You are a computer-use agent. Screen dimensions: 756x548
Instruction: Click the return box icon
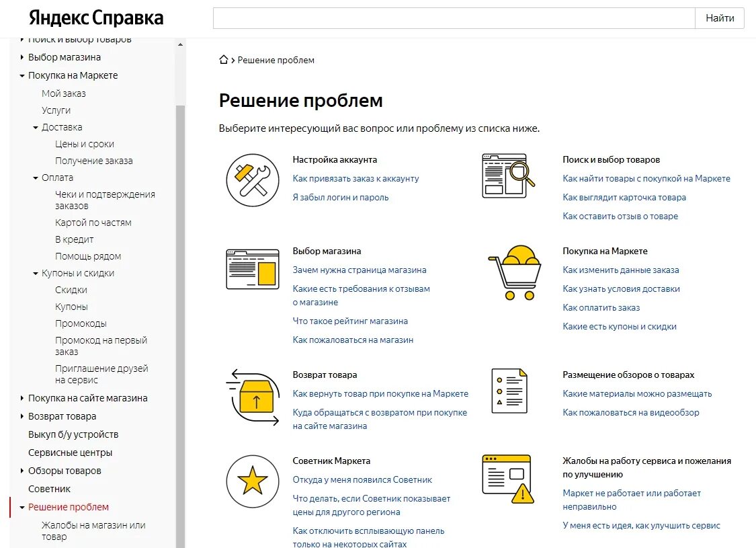point(253,397)
